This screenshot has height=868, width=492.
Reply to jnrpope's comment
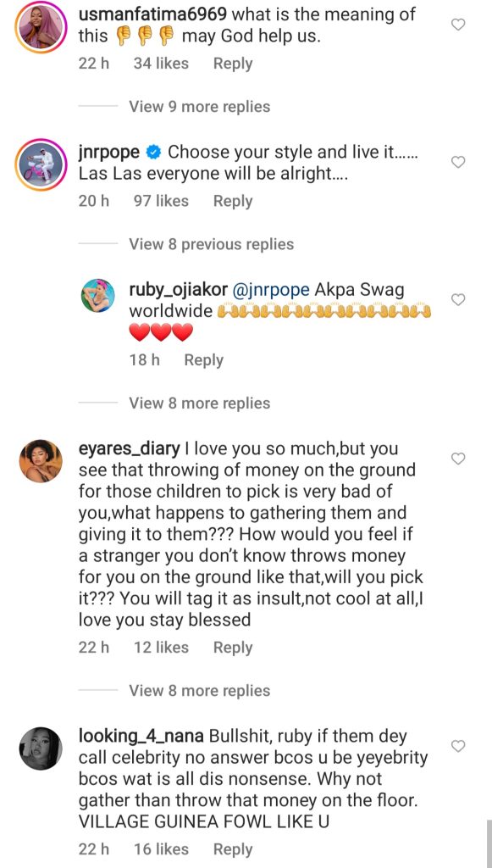(x=231, y=201)
